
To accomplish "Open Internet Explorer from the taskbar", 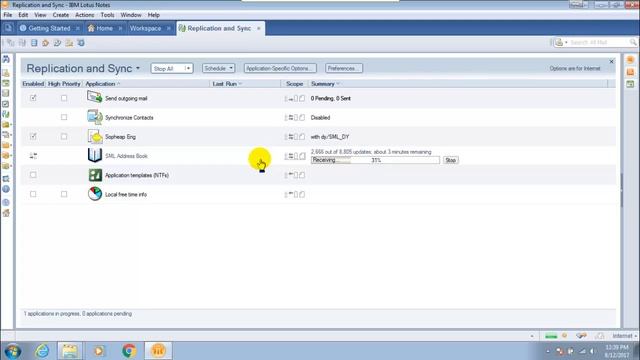I will coord(42,351).
